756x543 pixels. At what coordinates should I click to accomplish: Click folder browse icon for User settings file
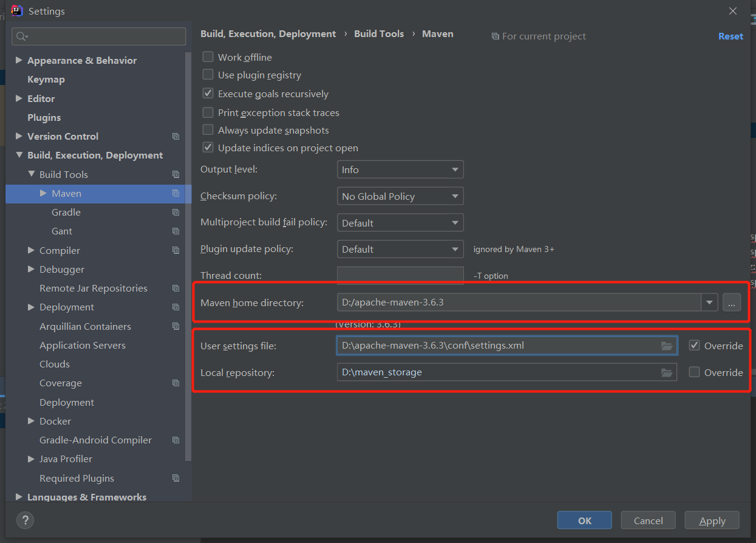(667, 346)
